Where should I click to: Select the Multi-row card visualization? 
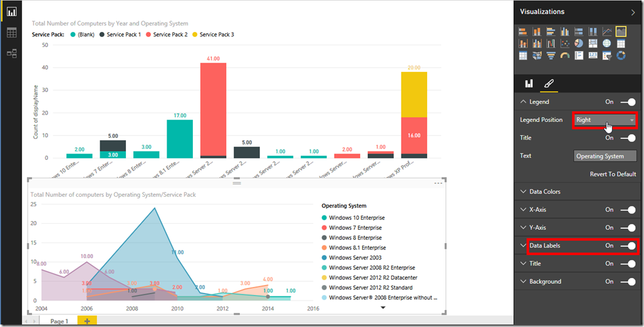pyautogui.click(x=579, y=56)
